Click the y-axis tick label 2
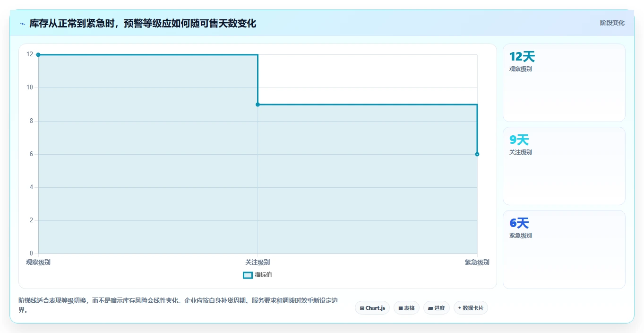Image resolution: width=644 pixels, height=333 pixels. pyautogui.click(x=31, y=220)
